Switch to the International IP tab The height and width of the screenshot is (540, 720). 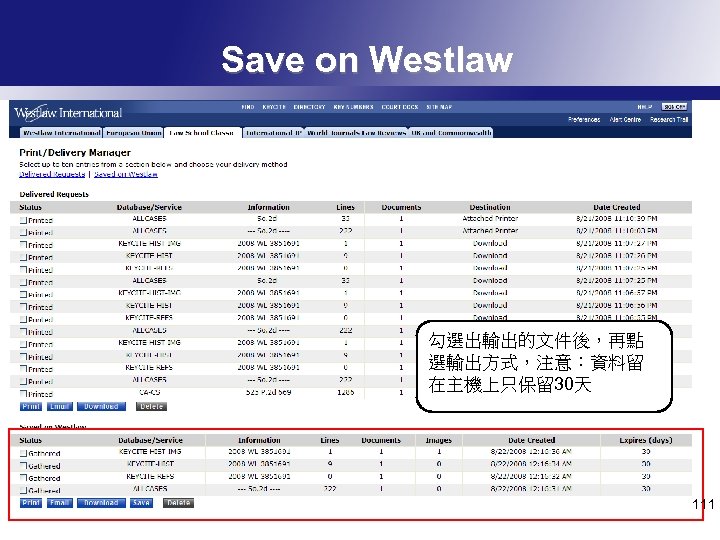[x=273, y=133]
